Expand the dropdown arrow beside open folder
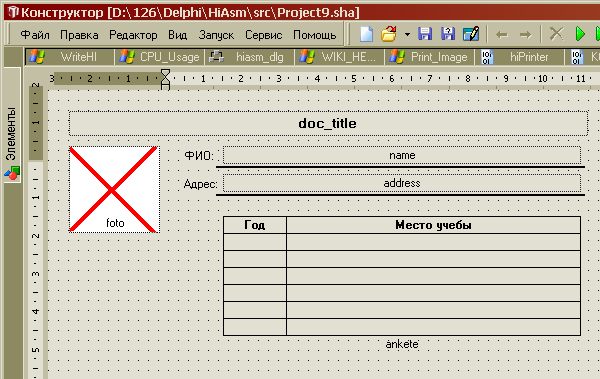Screen dimensions: 600x379 point(407,34)
